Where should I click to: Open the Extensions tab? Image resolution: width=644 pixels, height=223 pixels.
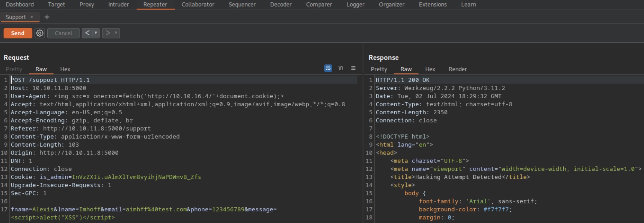click(433, 4)
